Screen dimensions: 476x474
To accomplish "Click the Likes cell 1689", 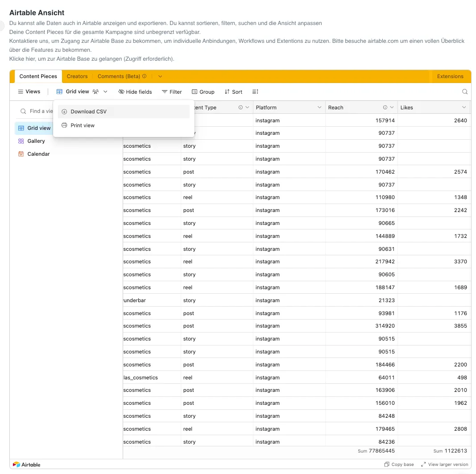I will coord(434,287).
